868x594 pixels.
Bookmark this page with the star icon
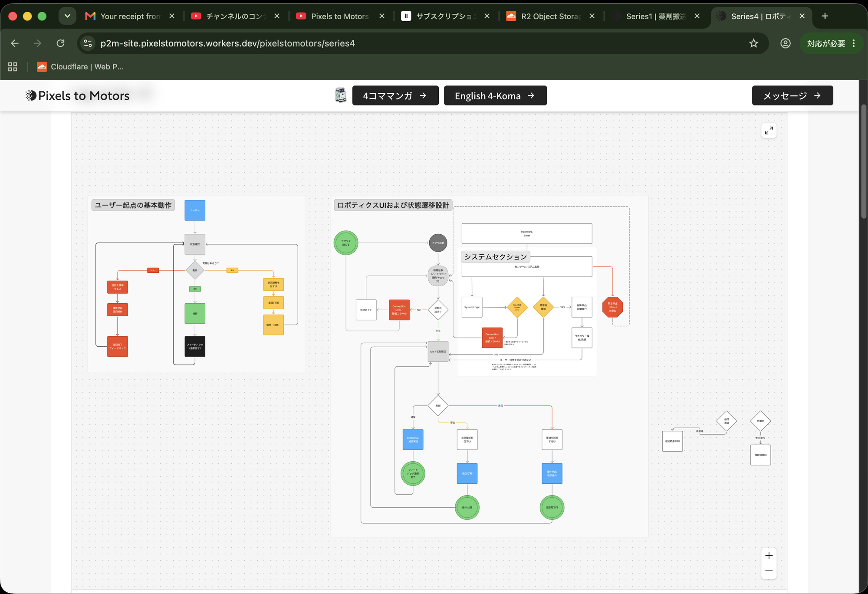pos(754,43)
